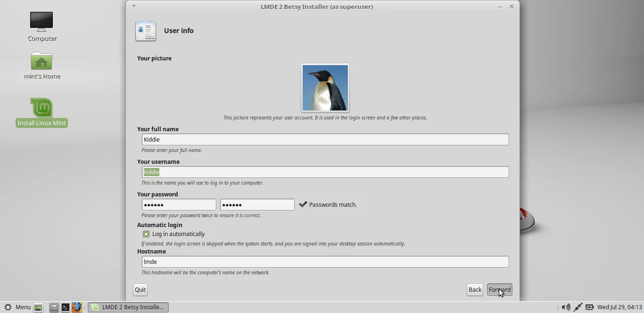Open the volume control in the tray
Screen dimensions: 644x313
(566, 307)
